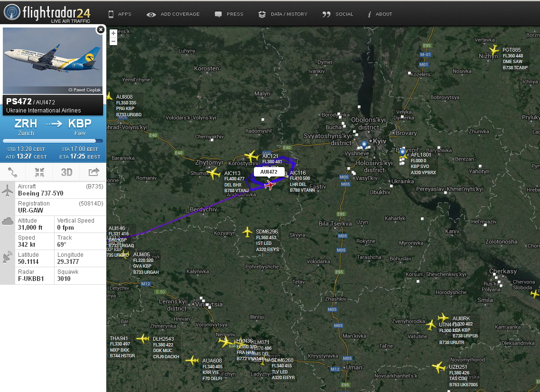Image resolution: width=540 pixels, height=392 pixels.
Task: Open the Apps menu
Action: click(x=120, y=14)
